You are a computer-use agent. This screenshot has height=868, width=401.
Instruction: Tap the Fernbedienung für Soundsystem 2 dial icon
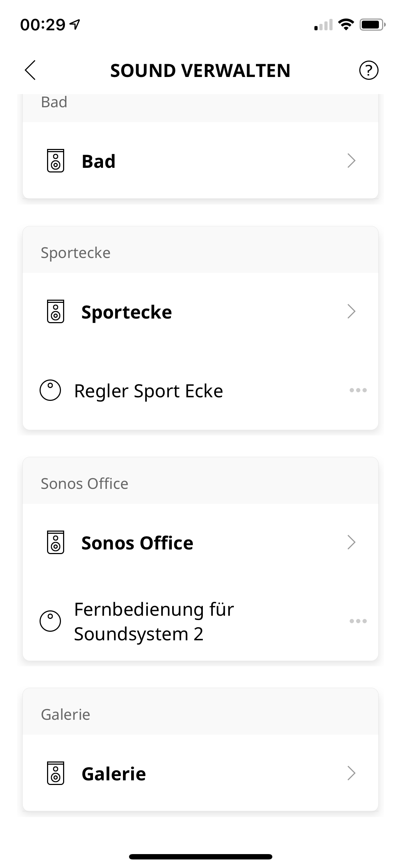click(50, 621)
